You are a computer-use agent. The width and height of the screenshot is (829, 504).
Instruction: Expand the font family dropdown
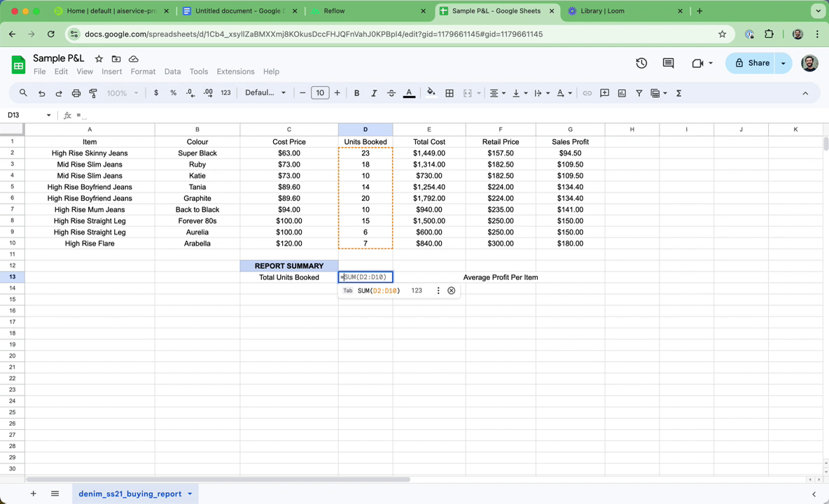coord(265,93)
